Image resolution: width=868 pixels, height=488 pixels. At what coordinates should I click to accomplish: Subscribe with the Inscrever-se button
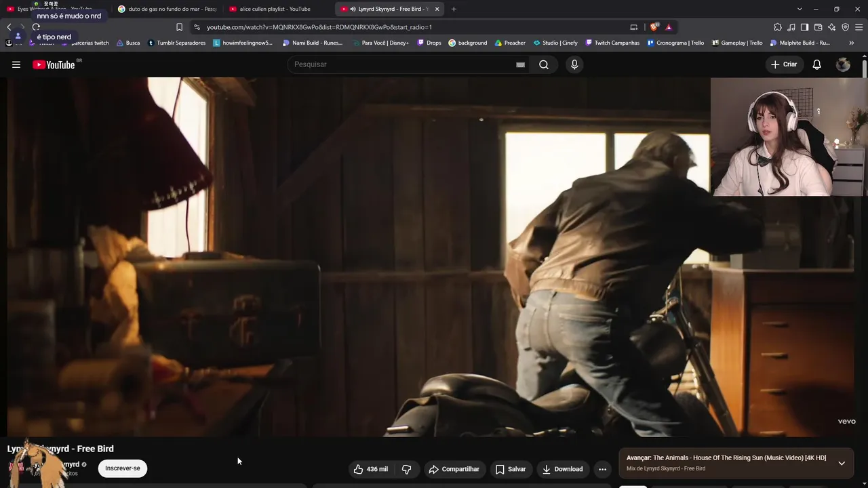pyautogui.click(x=123, y=468)
